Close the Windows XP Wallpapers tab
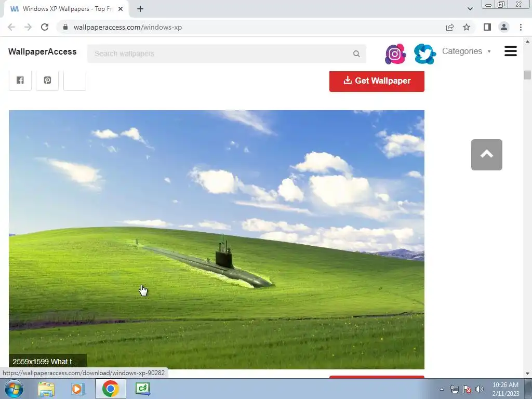Screen dimensions: 532x399 121,9
